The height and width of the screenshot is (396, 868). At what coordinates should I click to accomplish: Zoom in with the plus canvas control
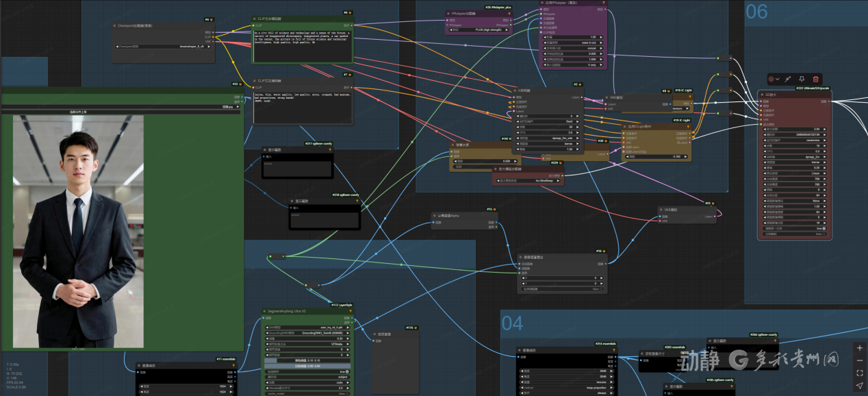click(860, 348)
